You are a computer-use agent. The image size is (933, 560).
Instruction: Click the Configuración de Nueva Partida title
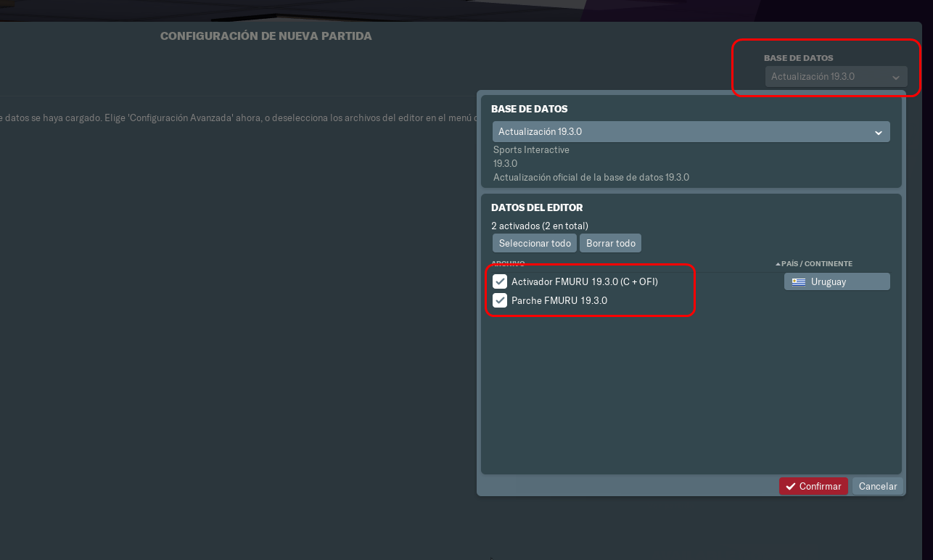[x=266, y=36]
